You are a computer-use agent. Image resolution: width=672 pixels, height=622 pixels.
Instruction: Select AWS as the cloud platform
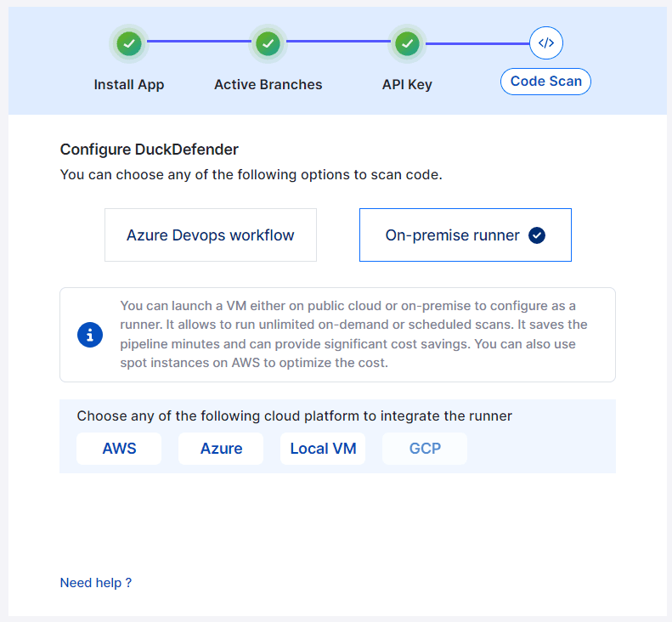point(119,449)
